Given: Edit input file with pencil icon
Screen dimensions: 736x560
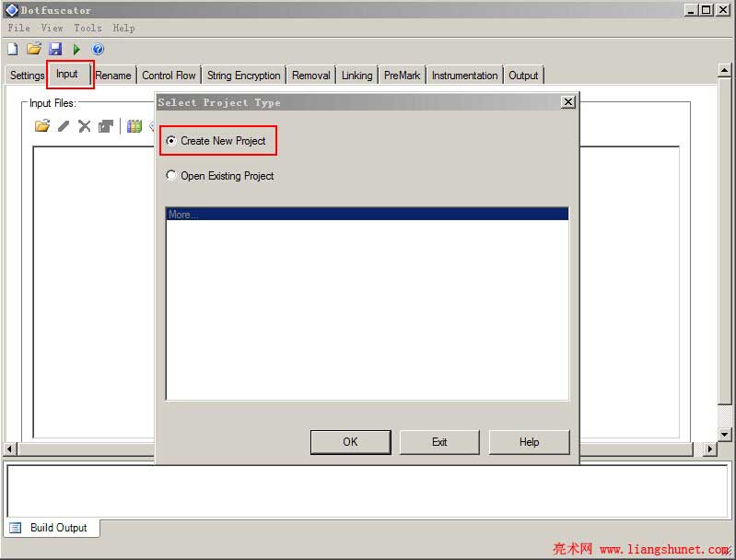Looking at the screenshot, I should pos(64,126).
